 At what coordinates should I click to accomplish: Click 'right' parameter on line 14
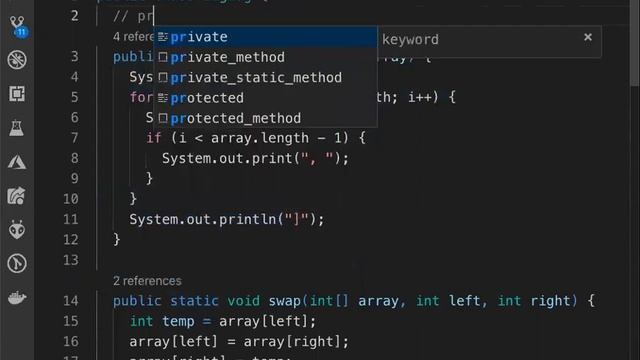[x=550, y=301]
